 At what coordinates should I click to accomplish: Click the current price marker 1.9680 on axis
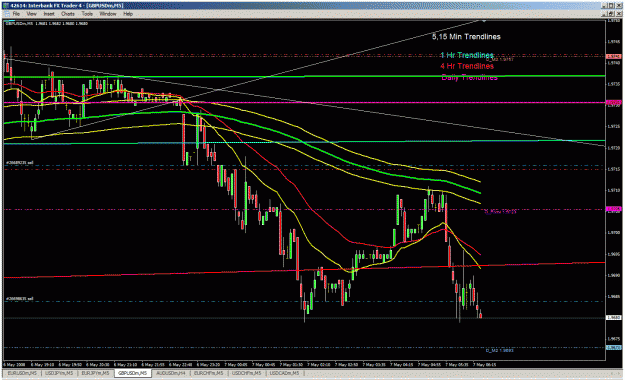[613, 318]
